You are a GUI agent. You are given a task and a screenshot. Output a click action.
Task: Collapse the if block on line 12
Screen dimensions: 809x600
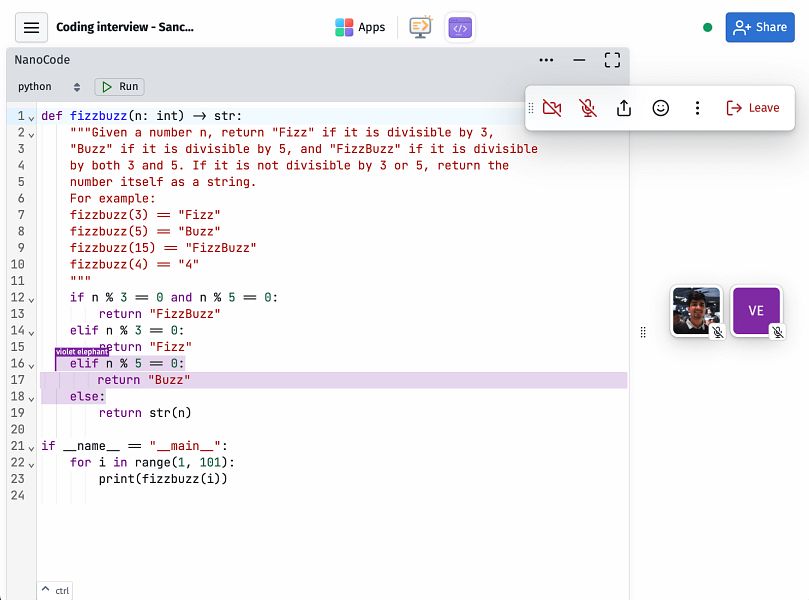31,300
